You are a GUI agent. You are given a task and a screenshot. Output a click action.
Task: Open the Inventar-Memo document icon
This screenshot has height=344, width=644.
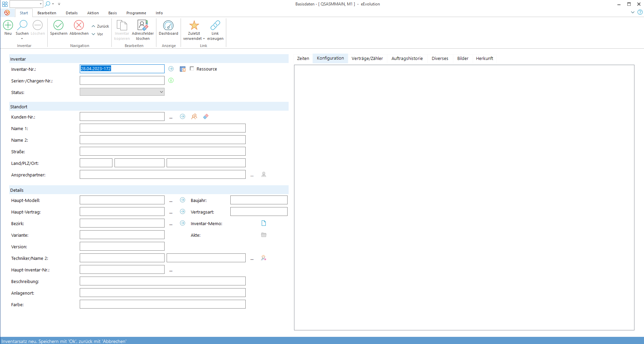264,223
